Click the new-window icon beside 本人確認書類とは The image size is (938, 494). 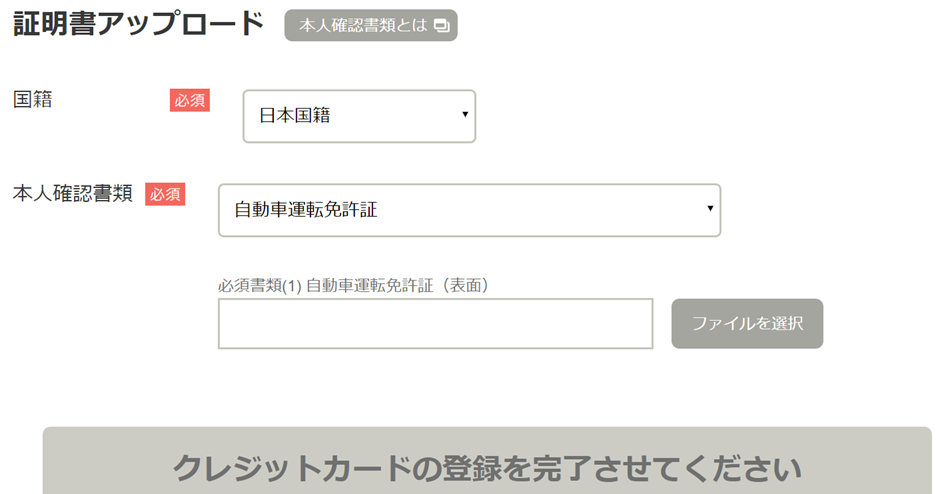tap(441, 26)
